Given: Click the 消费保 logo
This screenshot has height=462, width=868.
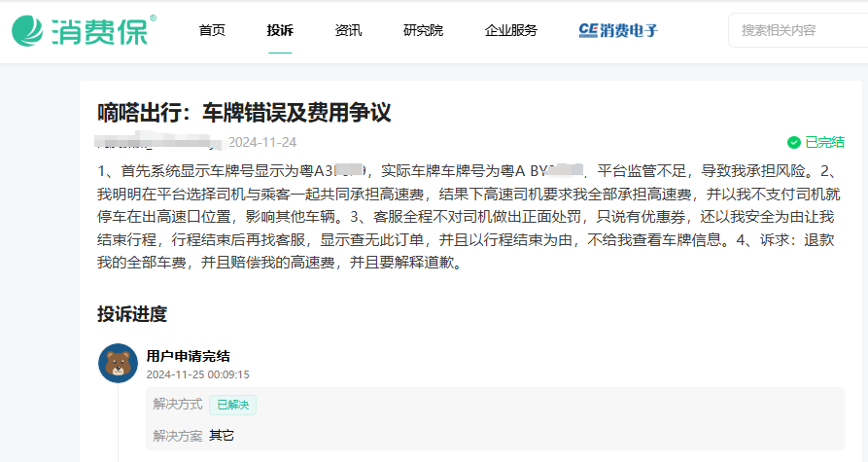Looking at the screenshot, I should tap(85, 30).
